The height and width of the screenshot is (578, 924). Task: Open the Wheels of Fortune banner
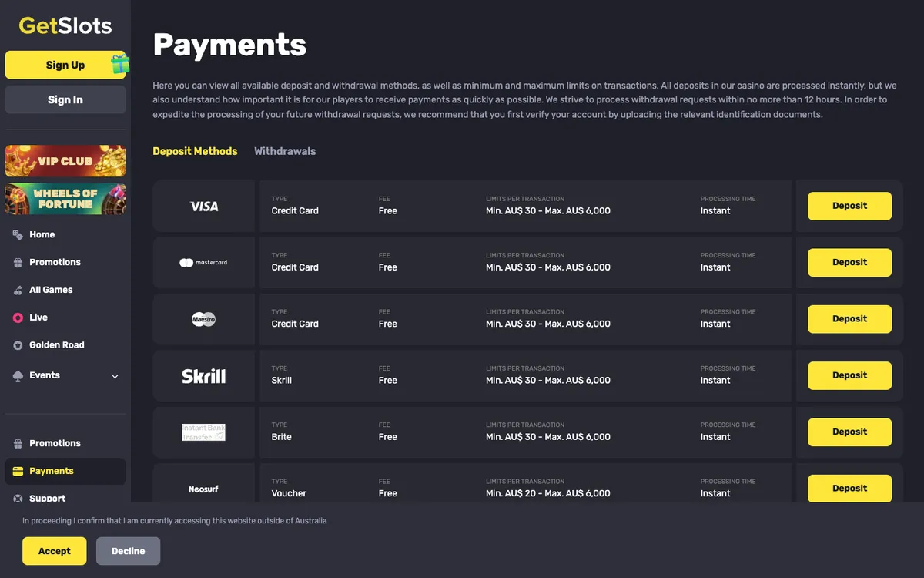[x=65, y=199]
